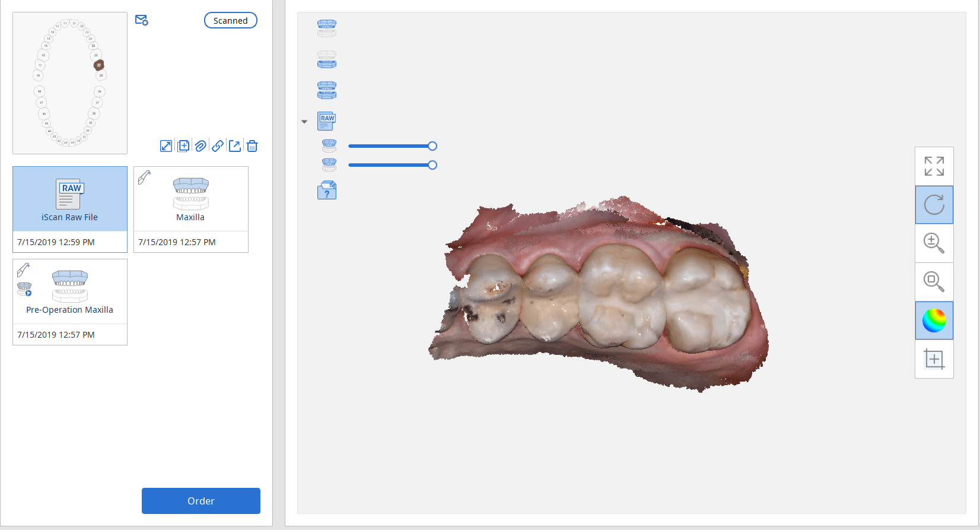
Task: Toggle the rainbow color texture display
Action: (934, 320)
